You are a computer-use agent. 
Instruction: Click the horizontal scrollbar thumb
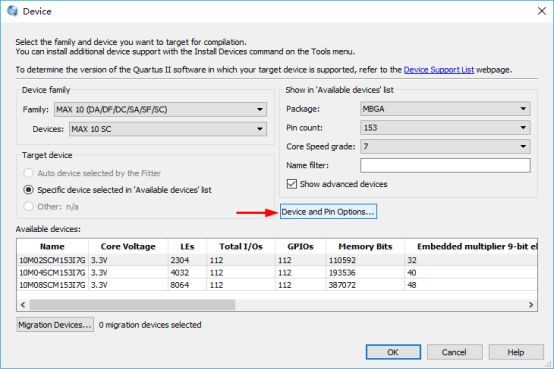point(132,305)
